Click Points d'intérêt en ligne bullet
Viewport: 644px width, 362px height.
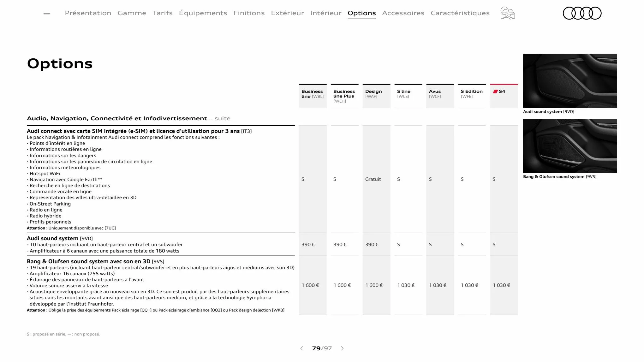(x=56, y=143)
